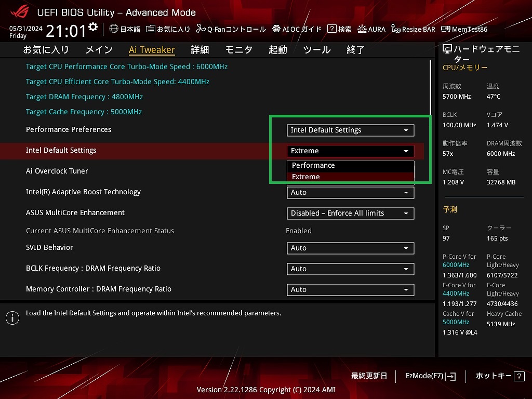The height and width of the screenshot is (399, 532).
Task: Click the settings gear next to the clock
Action: (x=93, y=27)
